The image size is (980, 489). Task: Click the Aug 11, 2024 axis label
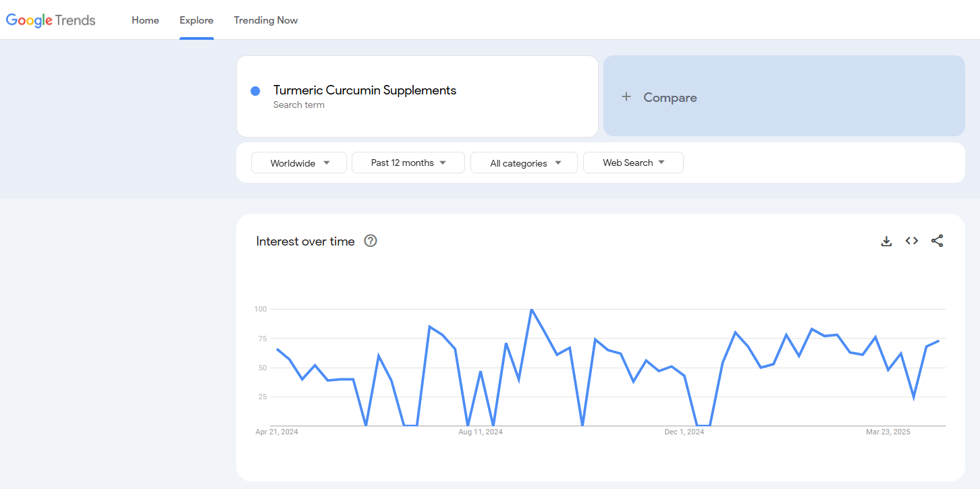tap(481, 432)
